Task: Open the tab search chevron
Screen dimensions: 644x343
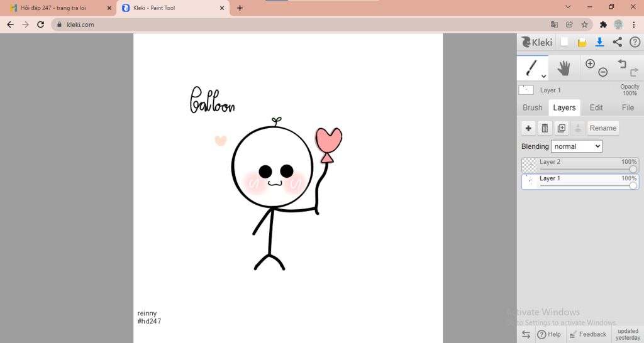Action: (568, 6)
